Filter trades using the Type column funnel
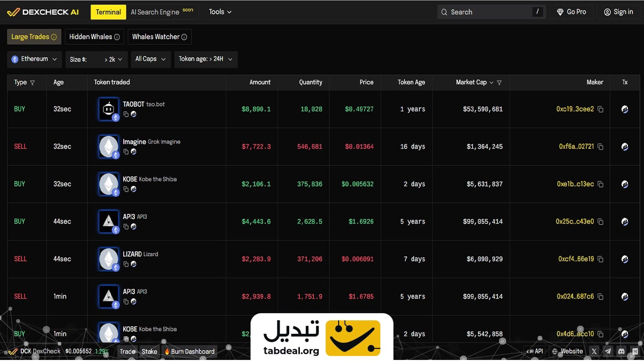 pyautogui.click(x=33, y=82)
